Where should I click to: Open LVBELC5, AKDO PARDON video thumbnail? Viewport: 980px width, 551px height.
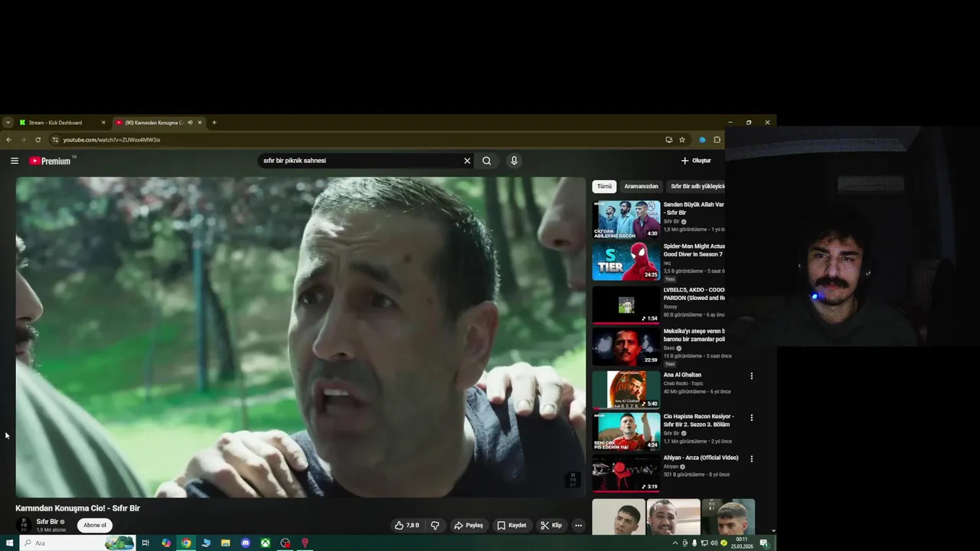(626, 305)
